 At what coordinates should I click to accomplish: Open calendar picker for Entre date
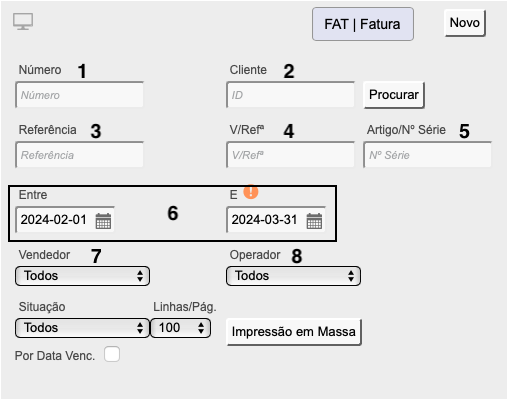103,220
